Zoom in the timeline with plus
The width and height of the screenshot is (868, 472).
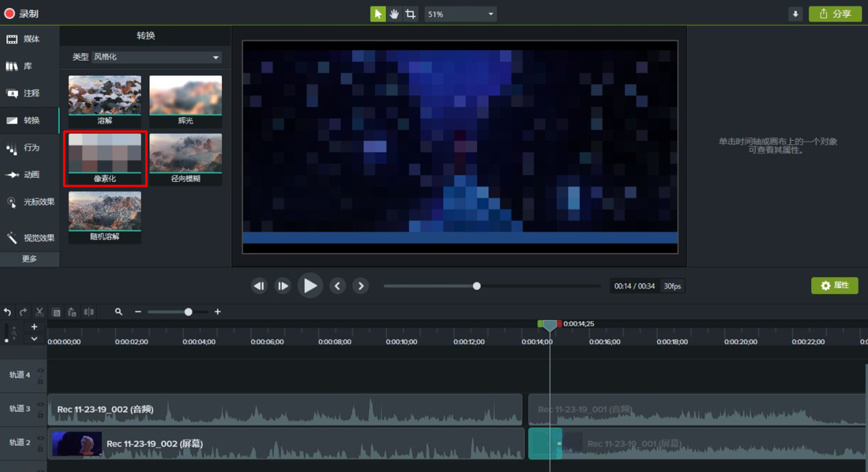(218, 312)
